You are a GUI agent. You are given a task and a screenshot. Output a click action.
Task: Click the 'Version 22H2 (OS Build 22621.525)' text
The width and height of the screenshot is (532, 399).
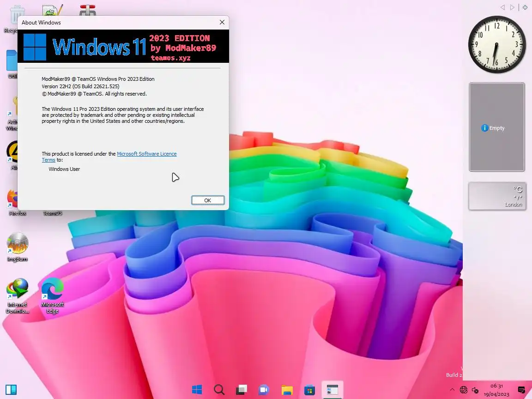tap(80, 86)
